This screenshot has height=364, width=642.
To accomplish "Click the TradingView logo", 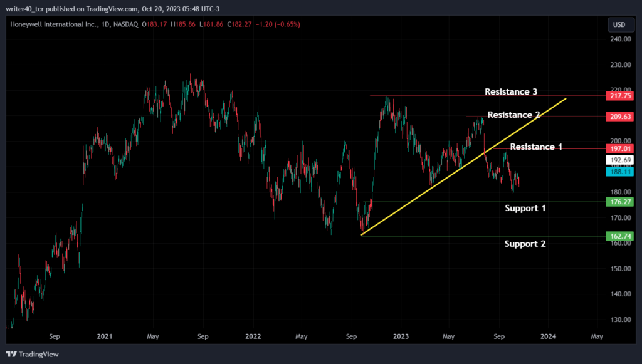I will pos(33,354).
